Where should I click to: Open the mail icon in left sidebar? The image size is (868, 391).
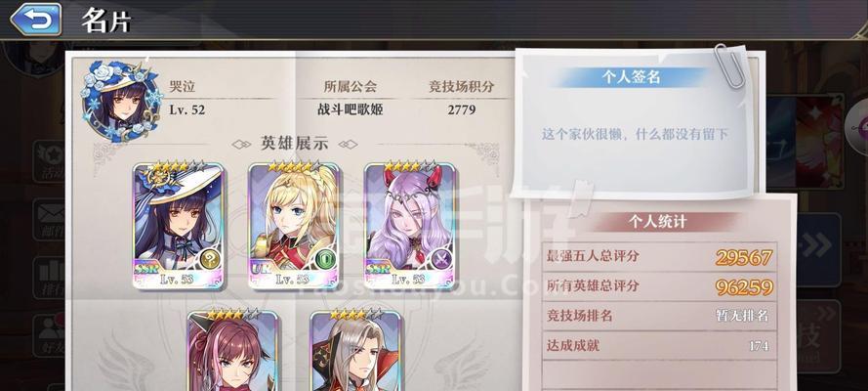50,218
